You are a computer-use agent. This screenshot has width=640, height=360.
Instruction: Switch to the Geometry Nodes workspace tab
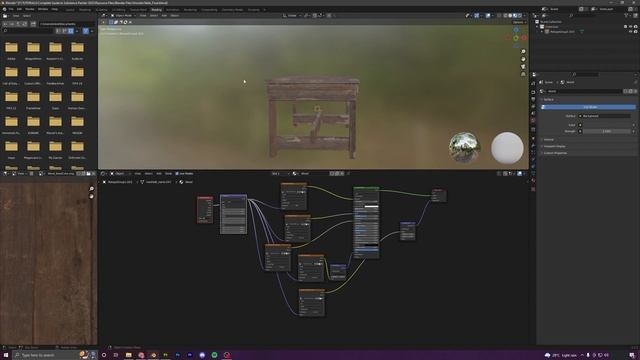(x=232, y=9)
